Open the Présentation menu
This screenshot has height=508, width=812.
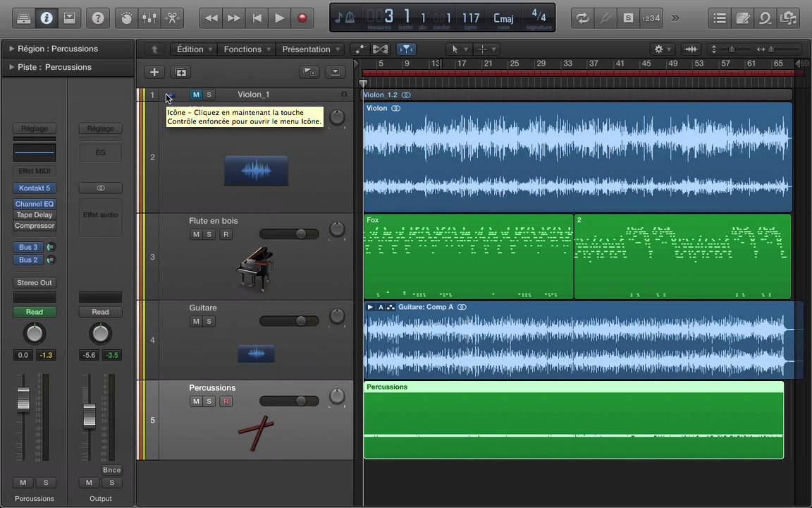click(x=310, y=49)
